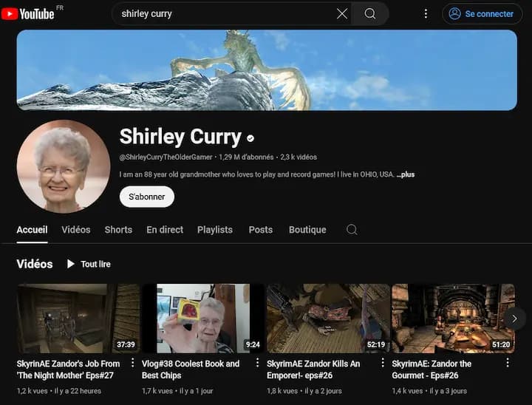Select the Accueil tab

pyautogui.click(x=33, y=230)
